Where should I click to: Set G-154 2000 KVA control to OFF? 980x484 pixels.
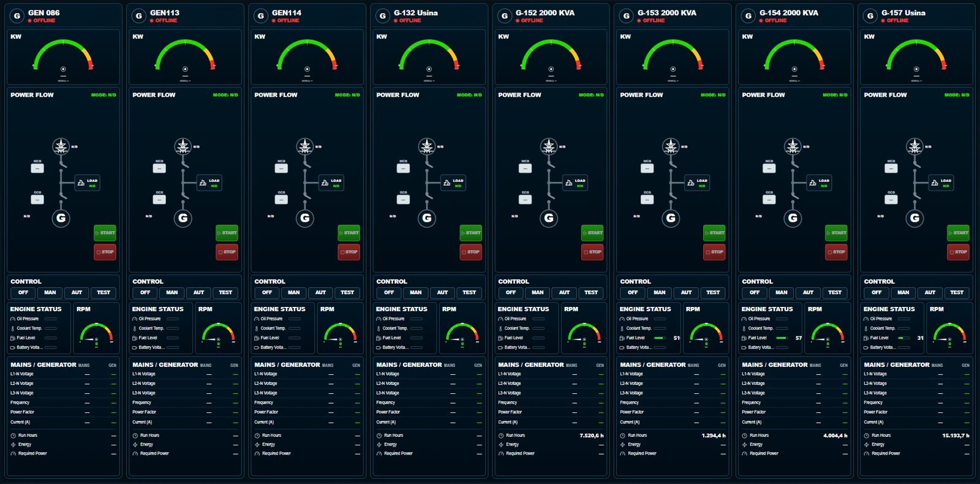755,293
